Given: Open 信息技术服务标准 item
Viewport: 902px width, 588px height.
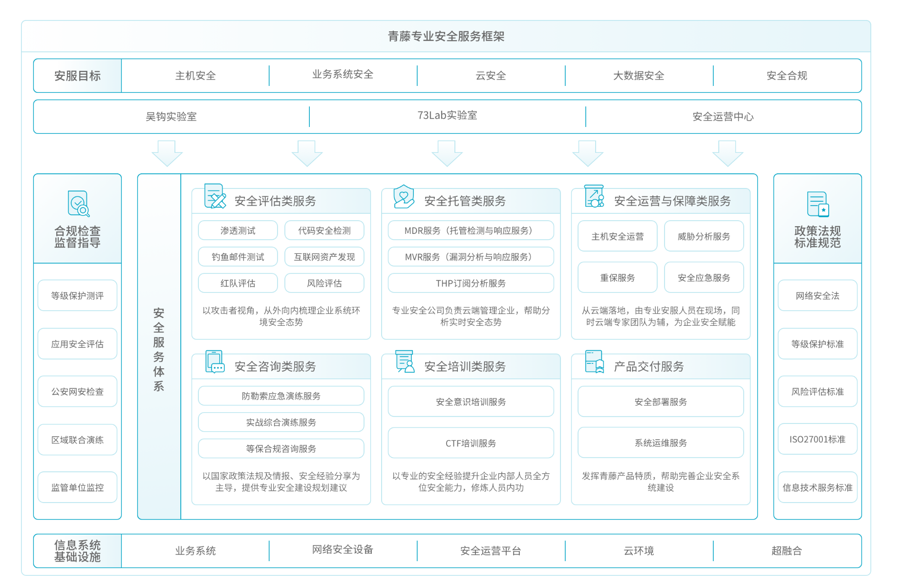Looking at the screenshot, I should click(x=818, y=487).
